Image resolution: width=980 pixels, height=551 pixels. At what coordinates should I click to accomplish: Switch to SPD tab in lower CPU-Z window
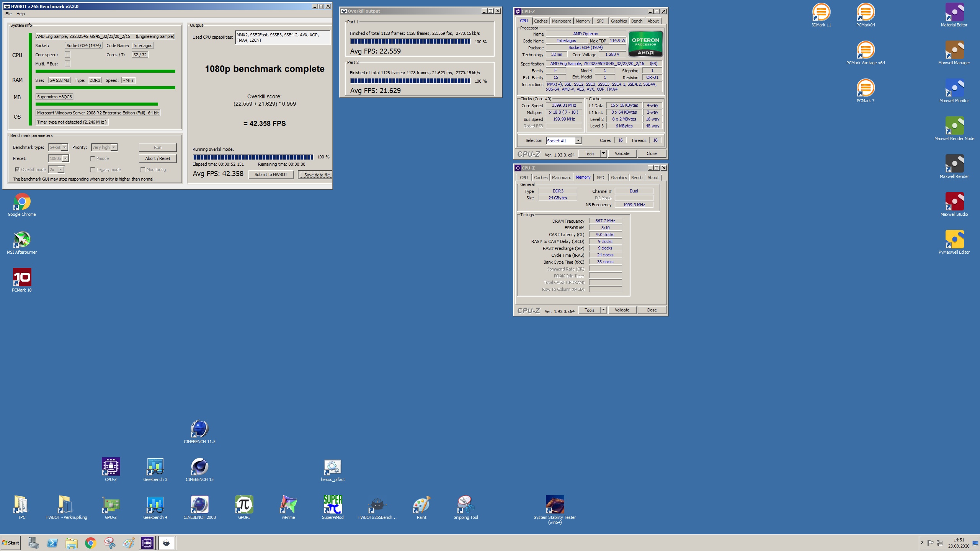tap(600, 178)
